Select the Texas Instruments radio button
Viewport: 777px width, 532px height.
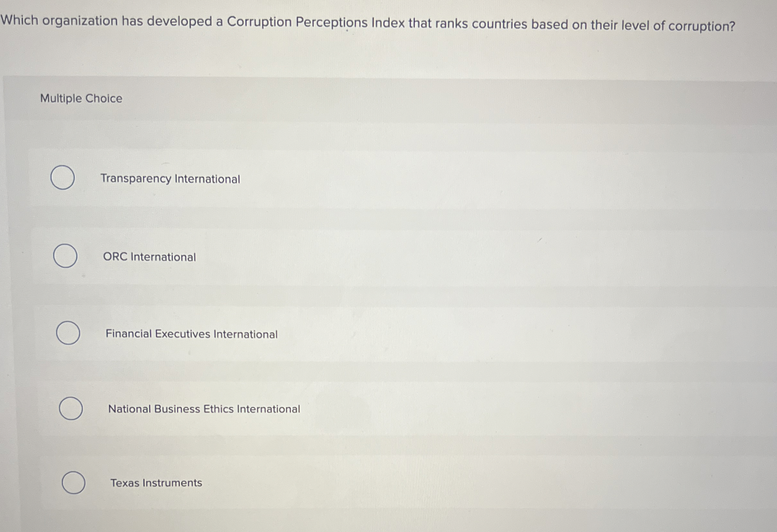(74, 483)
